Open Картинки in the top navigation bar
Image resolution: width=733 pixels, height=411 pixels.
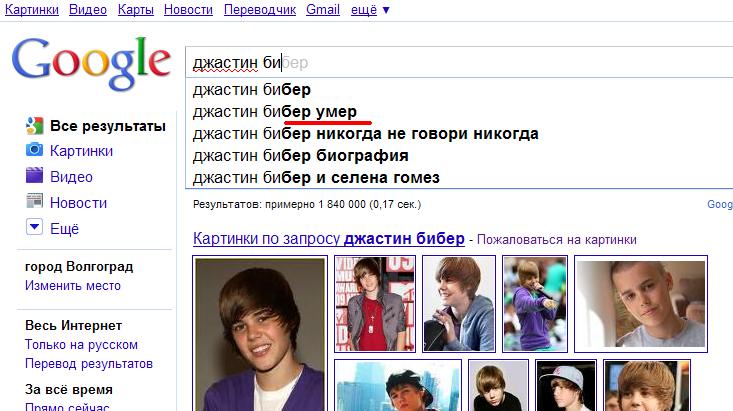(32, 9)
